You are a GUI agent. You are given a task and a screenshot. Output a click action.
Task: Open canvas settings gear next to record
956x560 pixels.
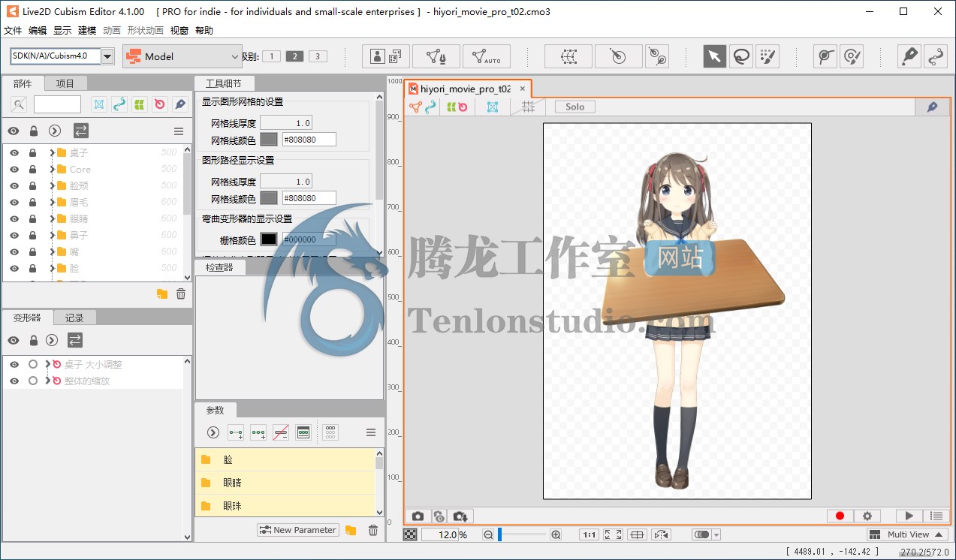(867, 516)
